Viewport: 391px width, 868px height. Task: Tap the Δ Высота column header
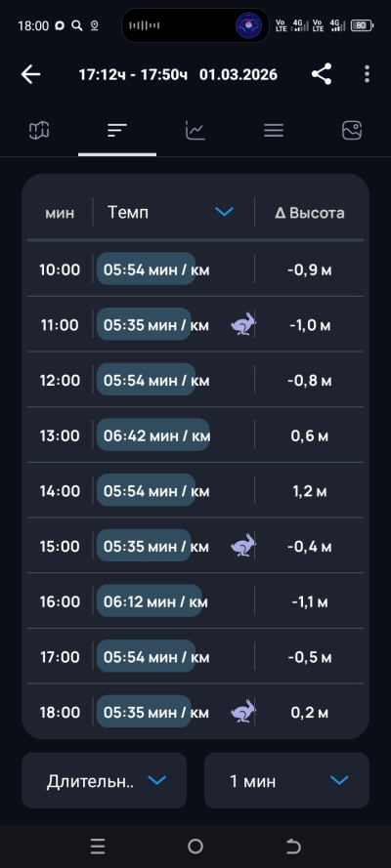point(310,213)
